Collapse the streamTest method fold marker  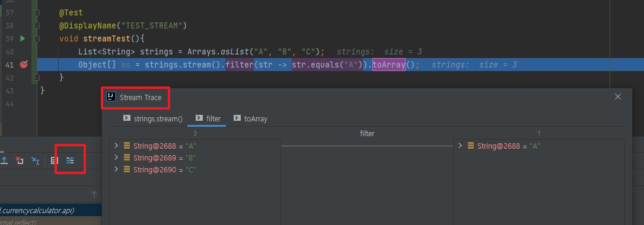(37, 39)
